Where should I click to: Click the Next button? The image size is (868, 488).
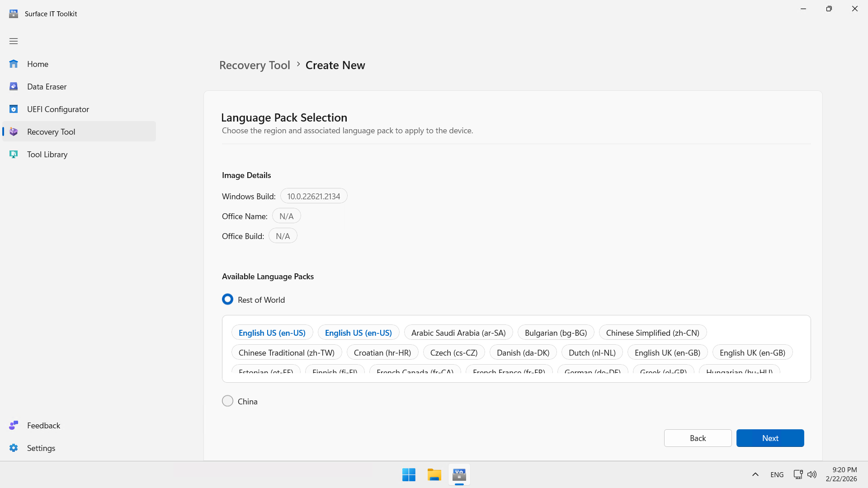click(770, 438)
